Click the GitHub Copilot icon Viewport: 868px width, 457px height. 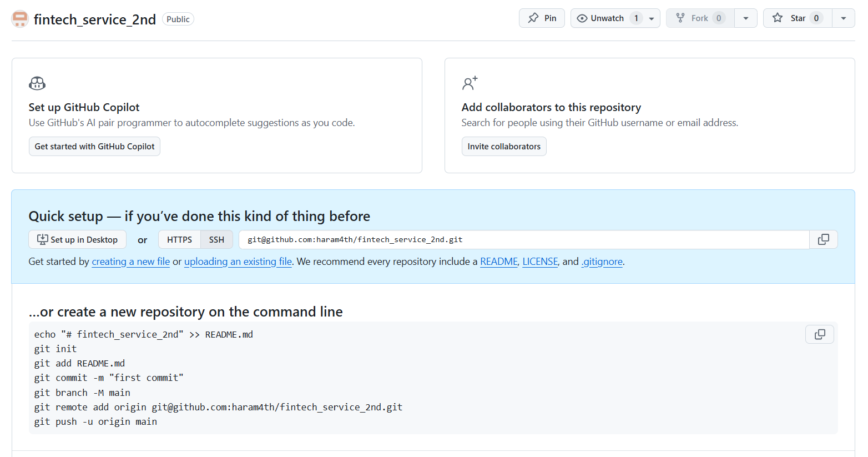pyautogui.click(x=37, y=84)
